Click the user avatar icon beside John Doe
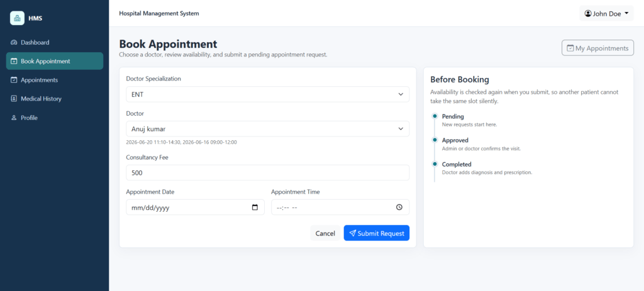Image resolution: width=644 pixels, height=291 pixels. point(588,14)
